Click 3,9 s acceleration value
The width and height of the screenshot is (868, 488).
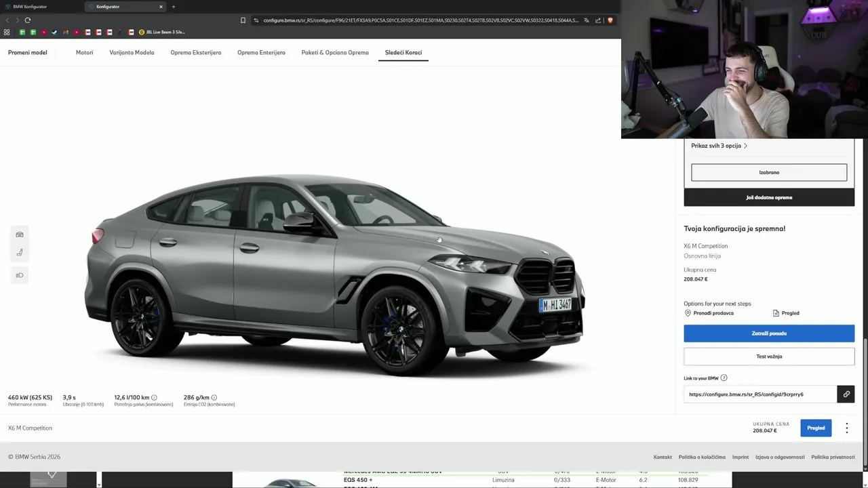69,398
